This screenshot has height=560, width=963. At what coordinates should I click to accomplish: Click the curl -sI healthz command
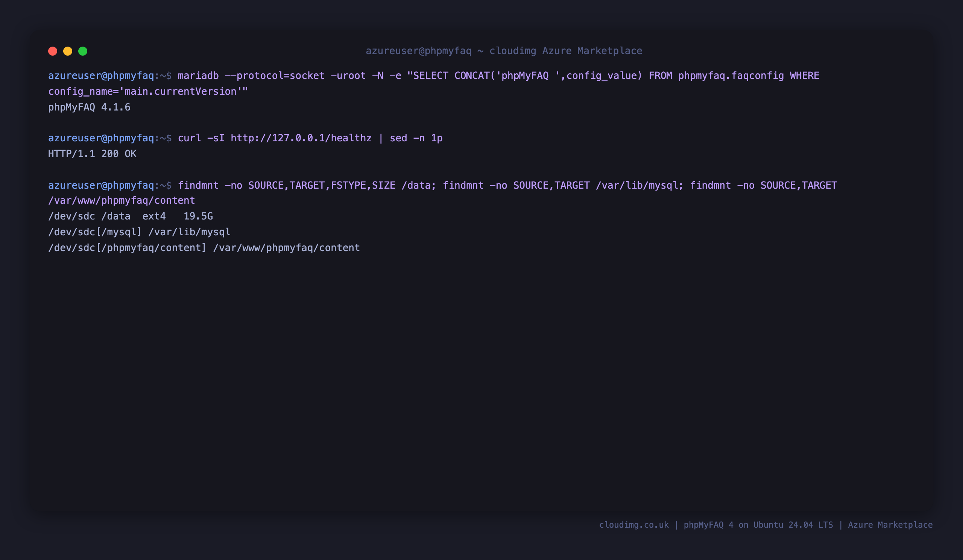[310, 138]
